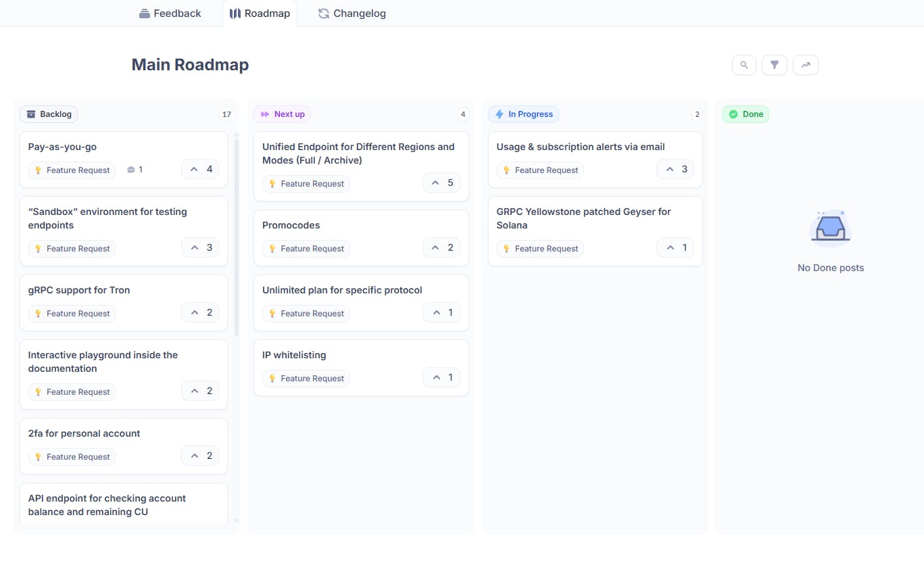This screenshot has height=578, width=924.
Task: Open the search icon near Main Roadmap
Action: tap(744, 65)
